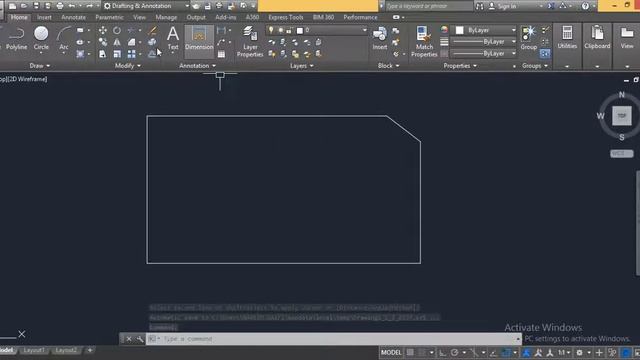The width and height of the screenshot is (640, 360).
Task: Click the Explode tool icon
Action: [x=153, y=42]
